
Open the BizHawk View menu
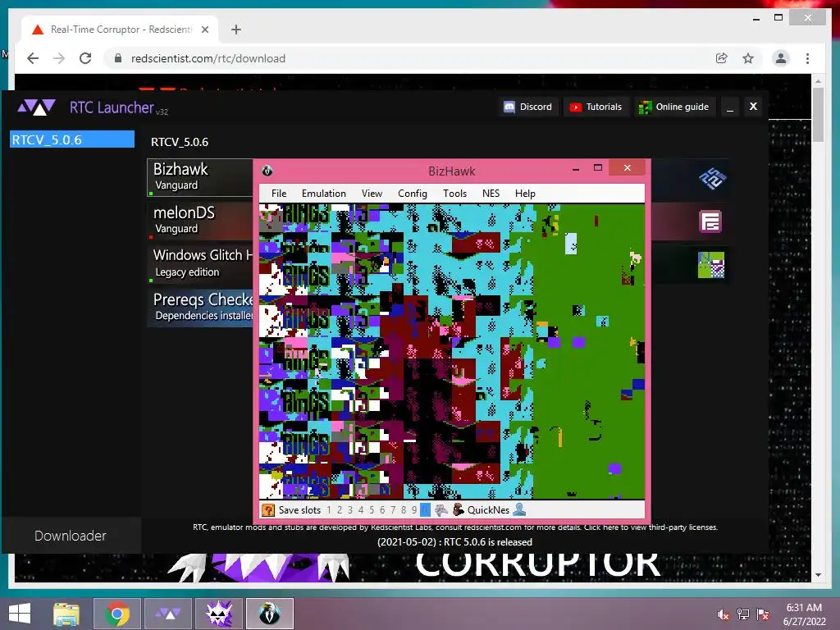pos(372,194)
